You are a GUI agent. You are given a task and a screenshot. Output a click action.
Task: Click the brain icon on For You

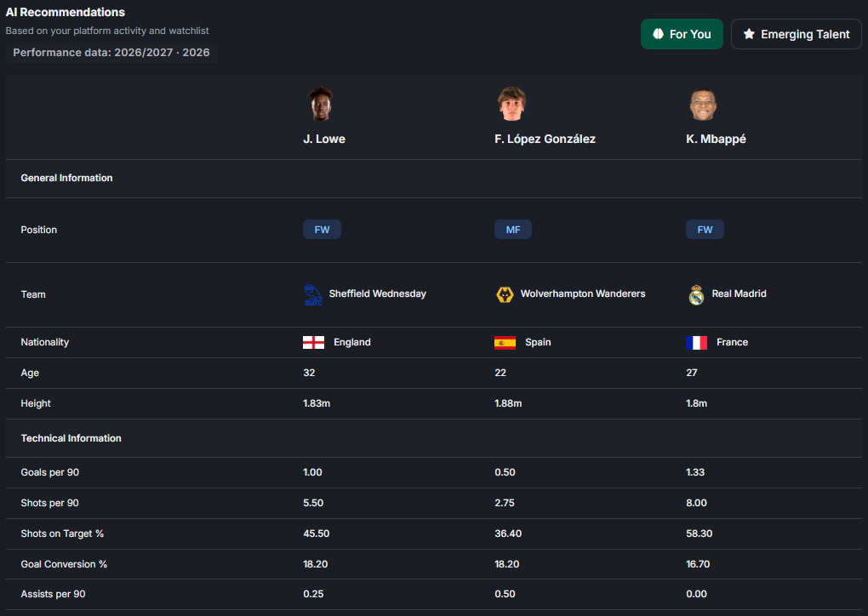(x=658, y=34)
